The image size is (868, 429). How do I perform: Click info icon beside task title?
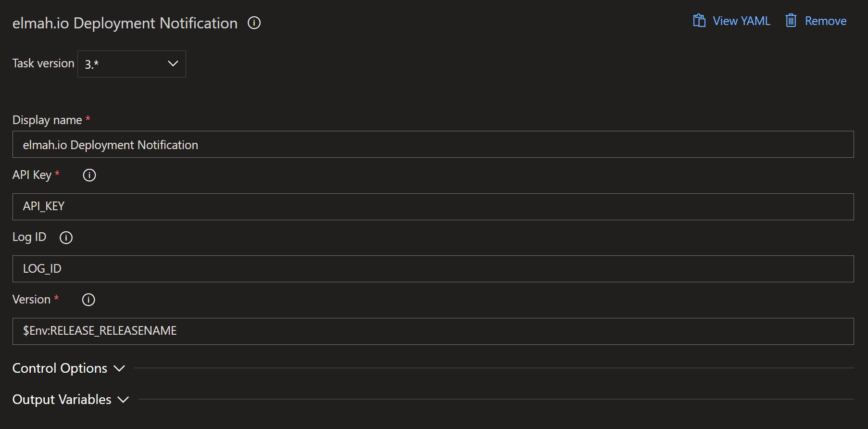(254, 23)
